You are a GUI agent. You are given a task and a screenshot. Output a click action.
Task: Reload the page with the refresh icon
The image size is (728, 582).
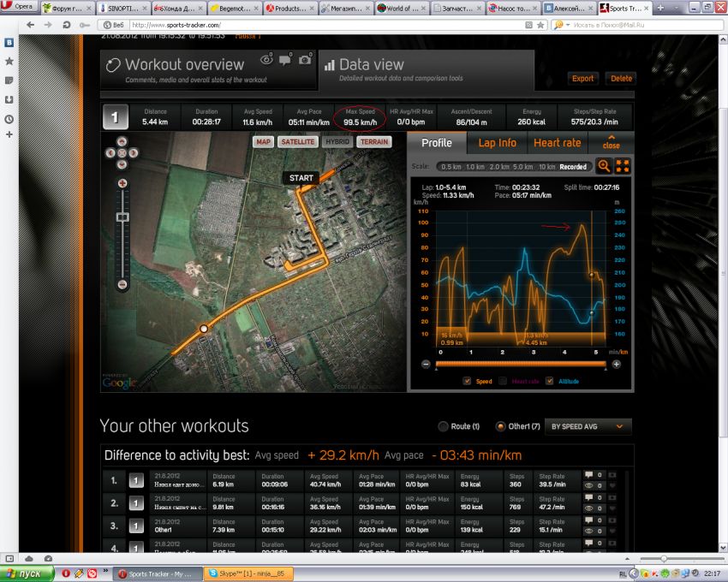(x=67, y=25)
